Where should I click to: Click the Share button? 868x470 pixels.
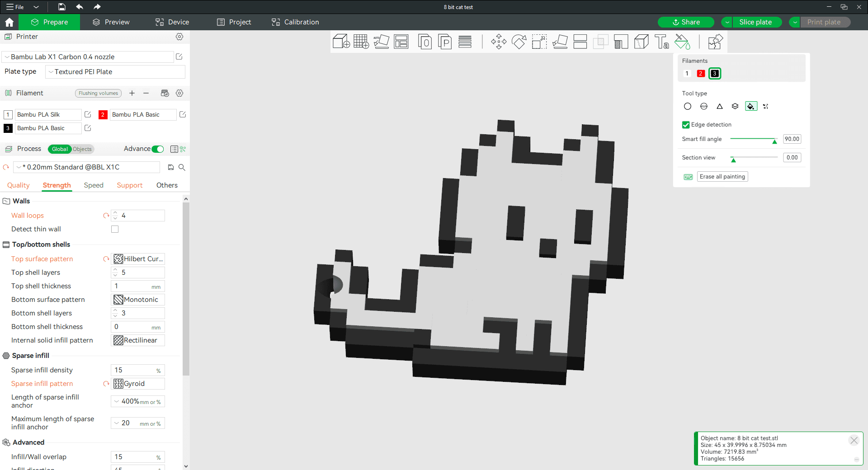[x=686, y=22]
